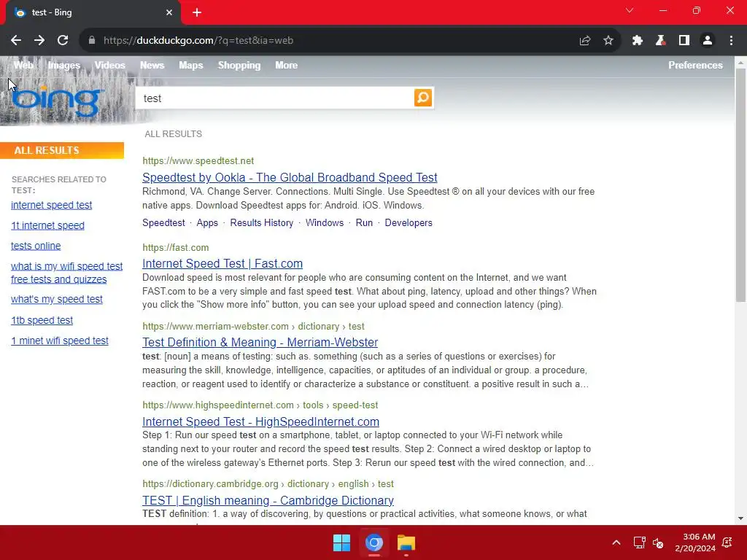Open 'free tests and quizzes' related search
Image resolution: width=747 pixels, height=560 pixels.
58,279
